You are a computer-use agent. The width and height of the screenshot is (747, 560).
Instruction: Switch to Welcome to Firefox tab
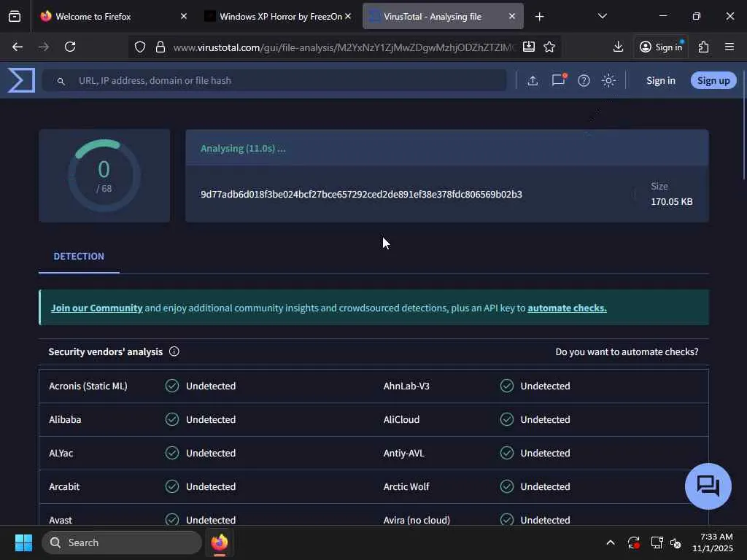[x=113, y=16]
